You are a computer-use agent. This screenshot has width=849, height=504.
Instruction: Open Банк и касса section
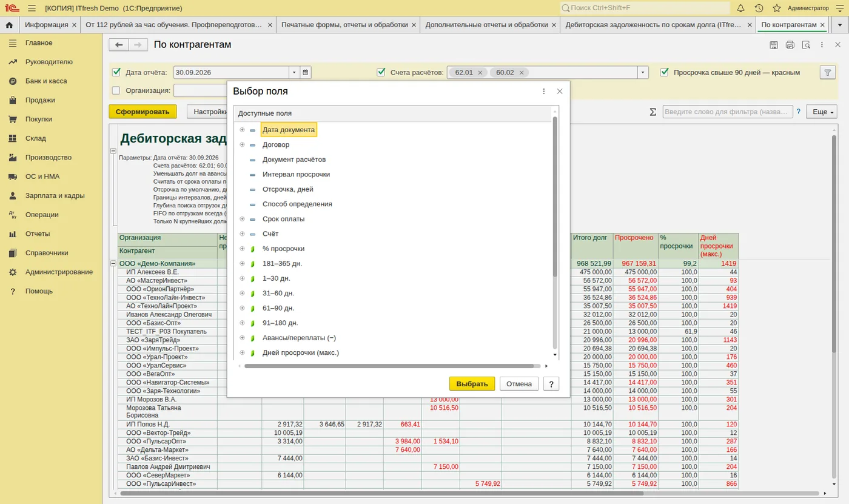click(46, 81)
